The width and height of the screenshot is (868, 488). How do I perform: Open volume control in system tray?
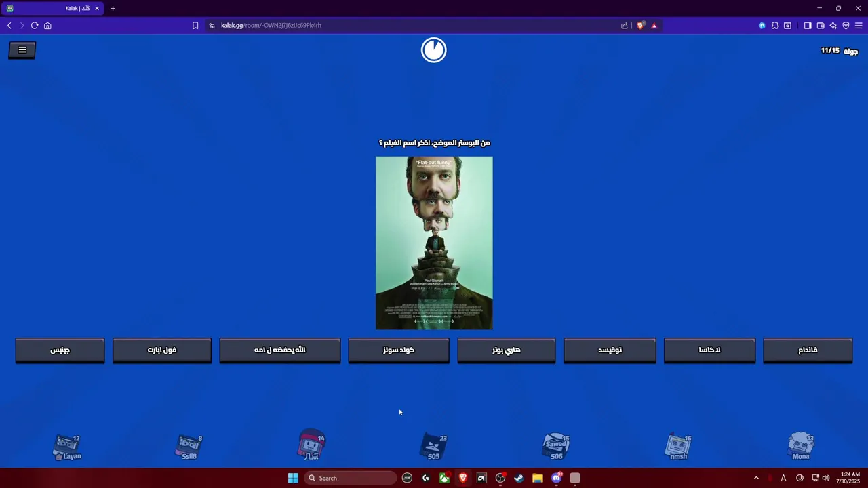pos(826,478)
